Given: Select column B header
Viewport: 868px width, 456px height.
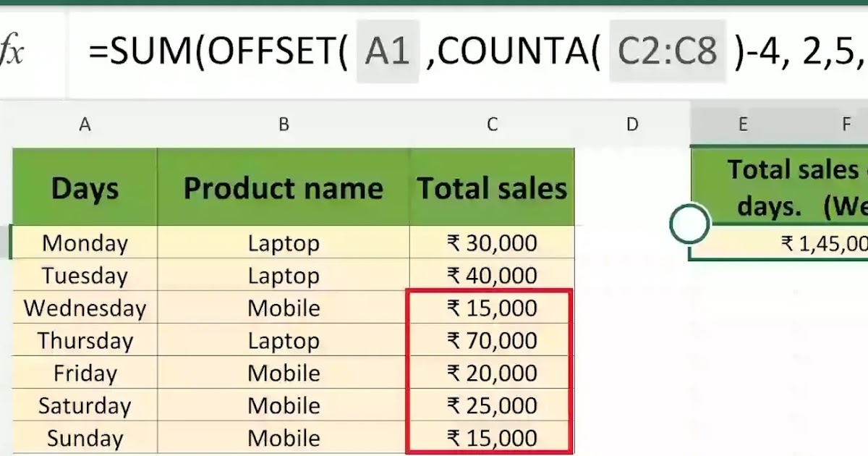Looking at the screenshot, I should tap(283, 124).
